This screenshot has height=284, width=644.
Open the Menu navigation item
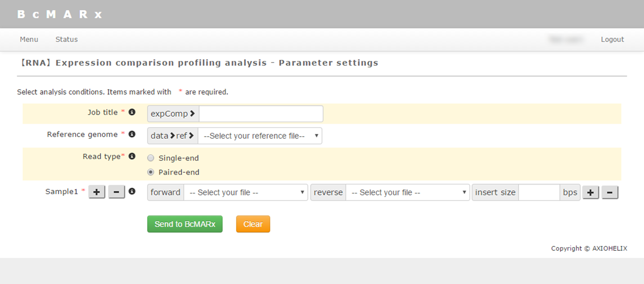coord(29,39)
